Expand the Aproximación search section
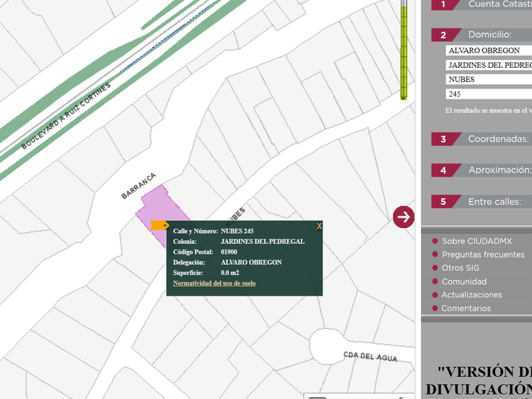This screenshot has height=399, width=532. (481, 170)
